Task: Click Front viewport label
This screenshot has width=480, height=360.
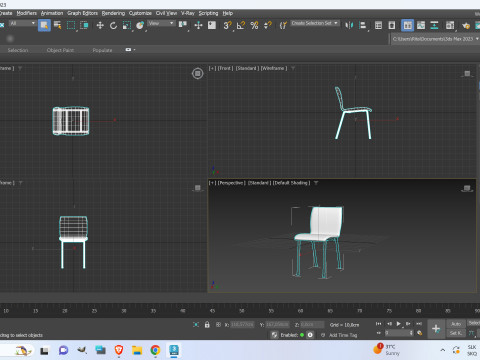Action: pyautogui.click(x=225, y=68)
